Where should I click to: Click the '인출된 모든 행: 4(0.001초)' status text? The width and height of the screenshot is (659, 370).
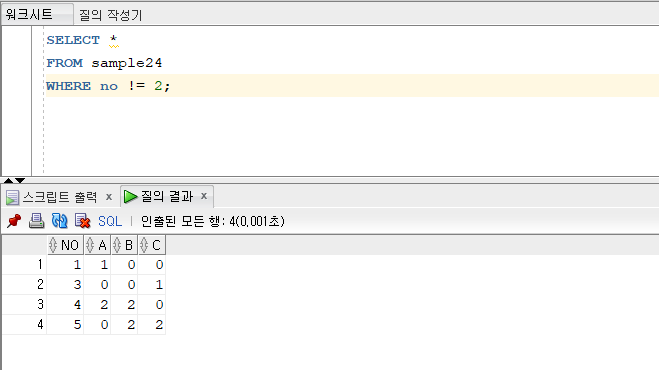pos(212,221)
